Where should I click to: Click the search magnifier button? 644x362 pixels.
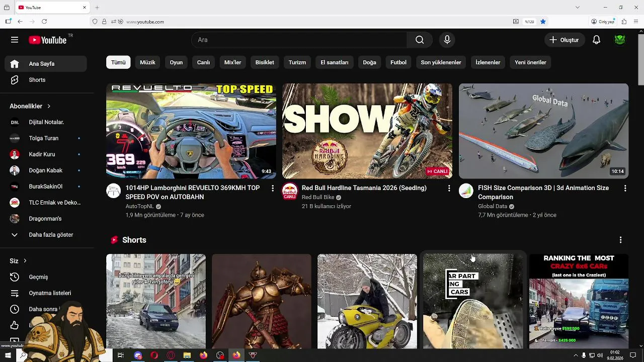pos(420,40)
